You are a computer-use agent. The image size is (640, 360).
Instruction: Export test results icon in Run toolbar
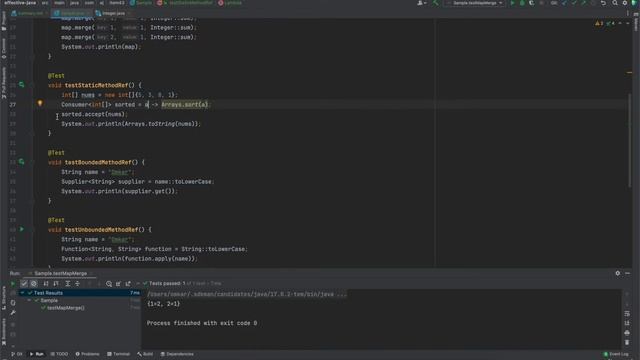[128, 283]
